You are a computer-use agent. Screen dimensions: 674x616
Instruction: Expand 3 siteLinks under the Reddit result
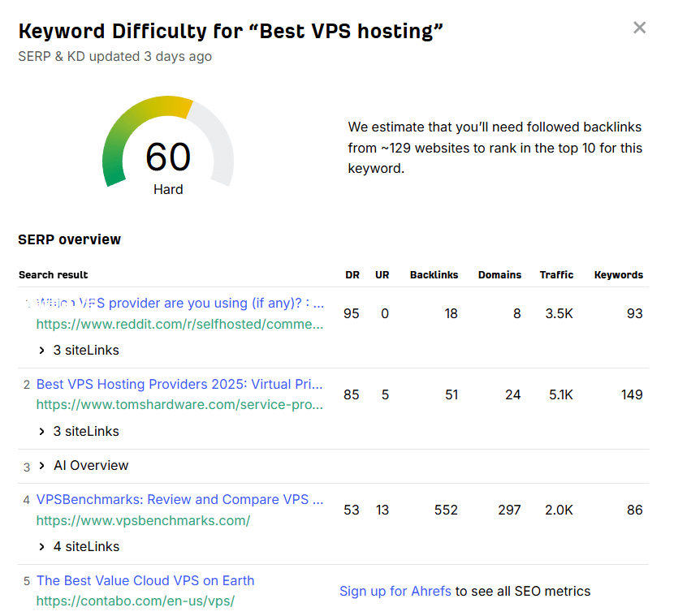point(79,351)
